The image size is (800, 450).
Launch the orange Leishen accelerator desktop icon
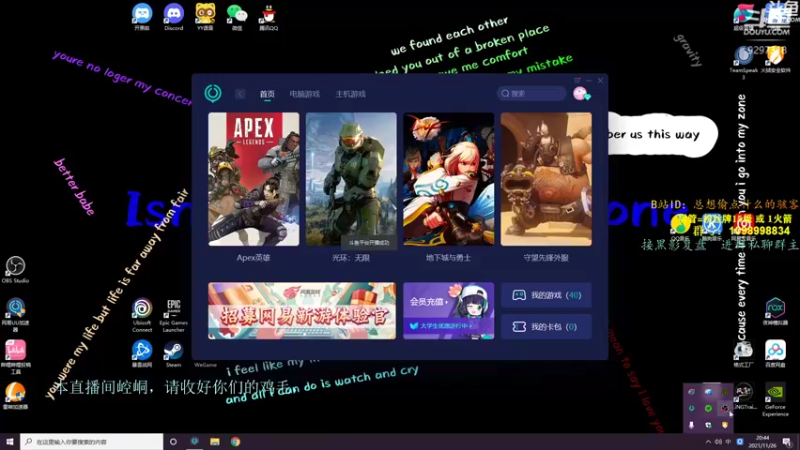(15, 396)
